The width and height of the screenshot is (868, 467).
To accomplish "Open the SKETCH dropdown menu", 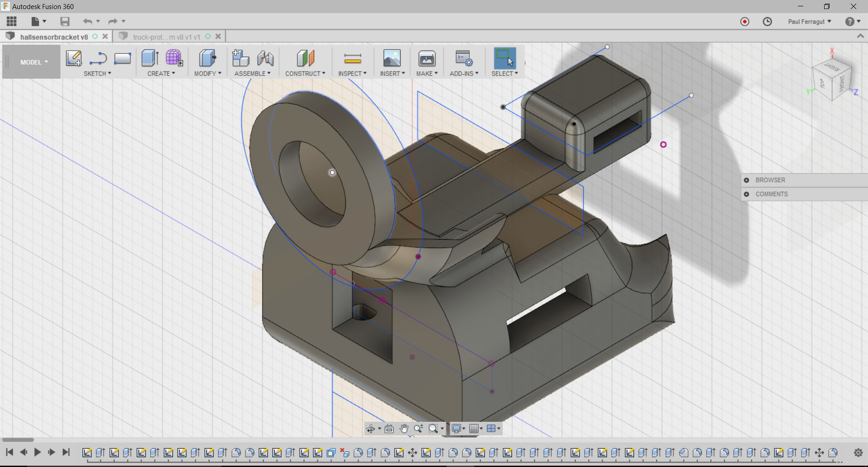I will 97,74.
